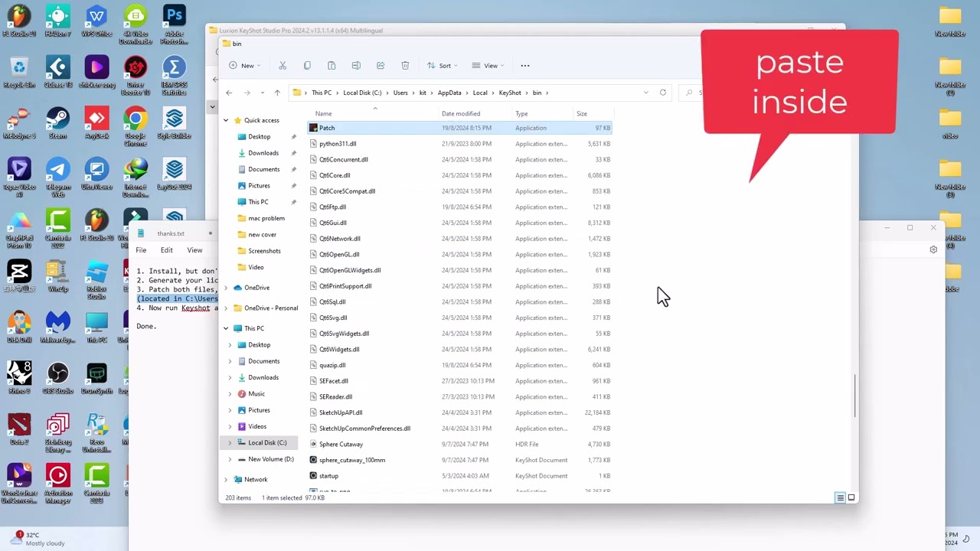Click the Rename icon in toolbar
Screen dimensions: 980x551
[356, 66]
